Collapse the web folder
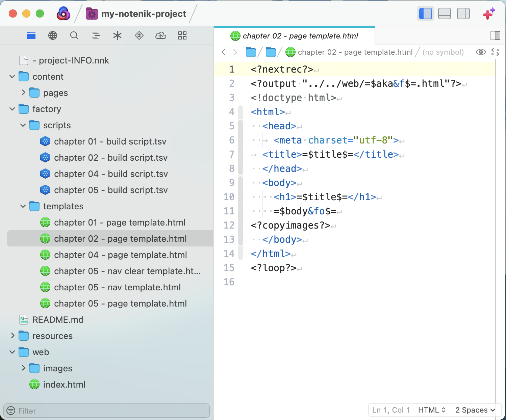Viewport: 506px width, 420px height. click(12, 352)
